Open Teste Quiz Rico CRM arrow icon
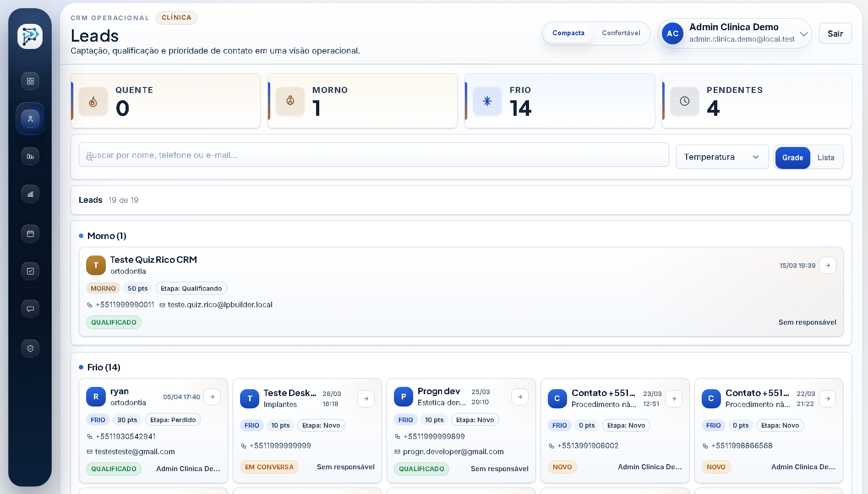 pos(828,266)
